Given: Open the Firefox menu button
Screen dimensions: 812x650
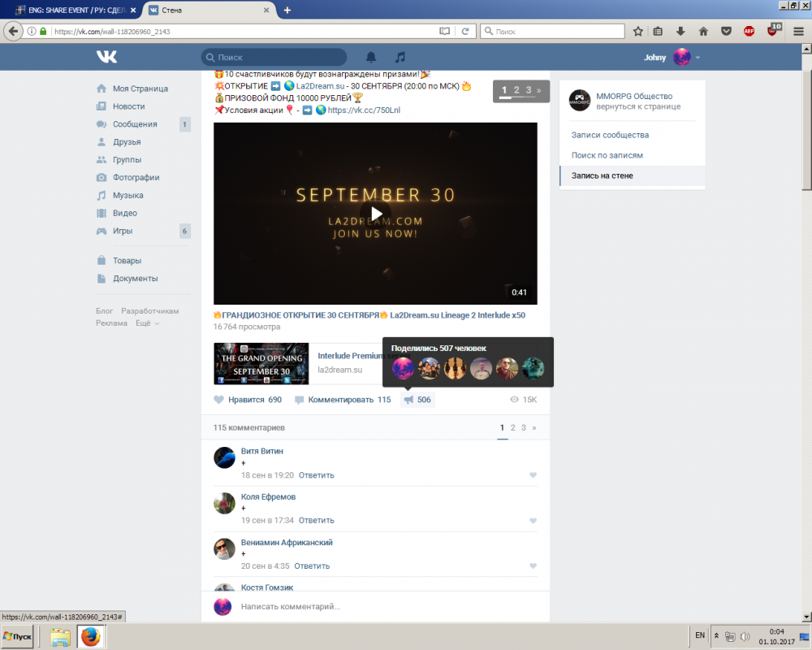Looking at the screenshot, I should pos(798,31).
